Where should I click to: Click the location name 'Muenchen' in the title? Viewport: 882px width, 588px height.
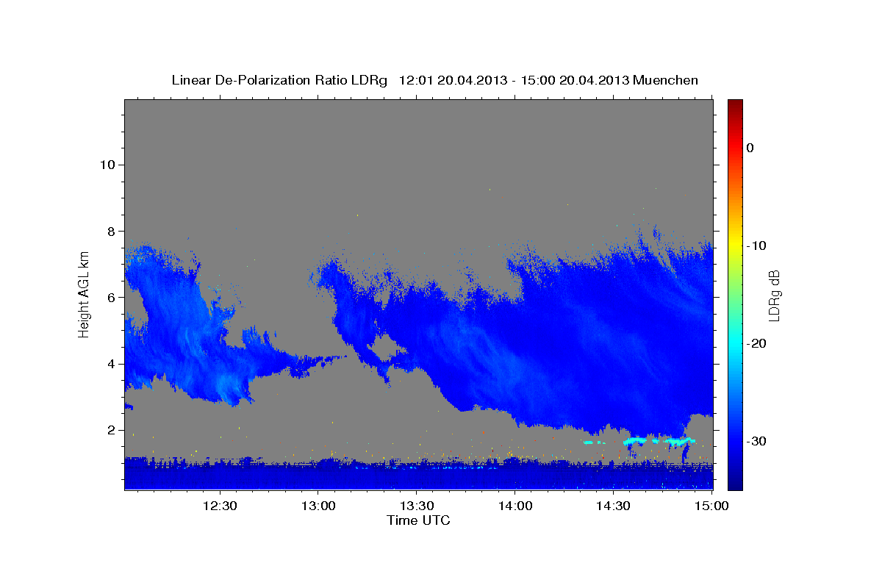(x=666, y=80)
